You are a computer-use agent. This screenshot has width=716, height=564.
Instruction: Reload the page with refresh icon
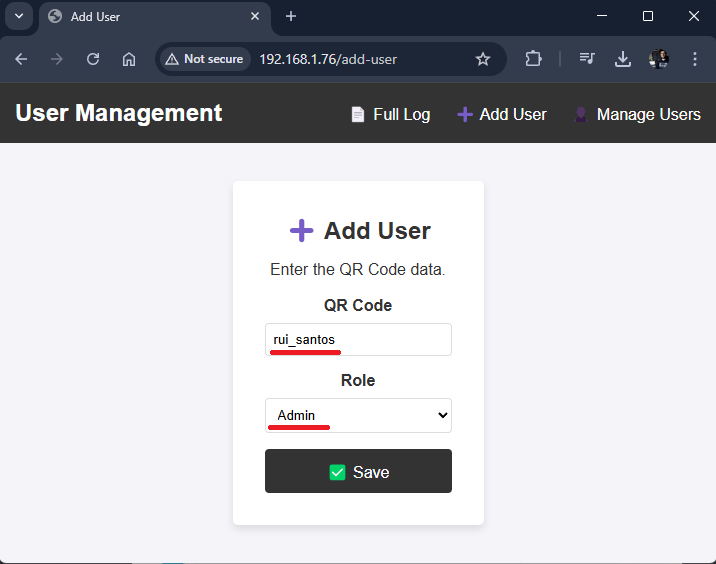pyautogui.click(x=93, y=59)
